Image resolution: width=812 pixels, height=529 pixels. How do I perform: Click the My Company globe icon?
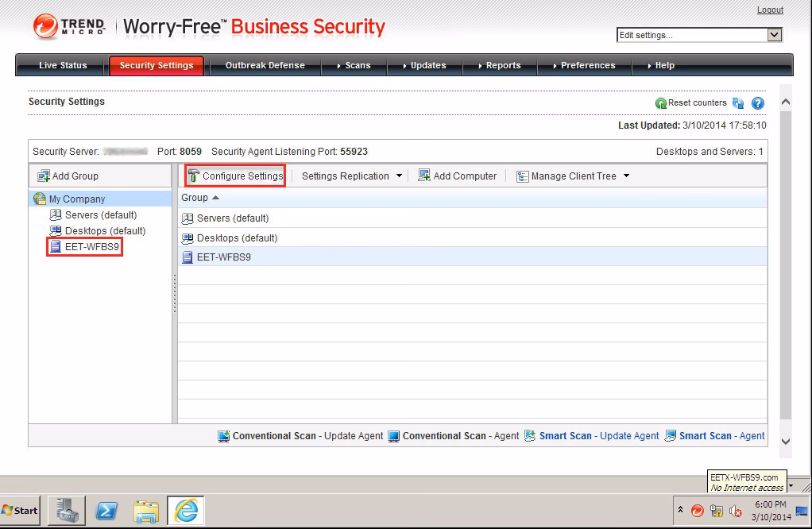coord(40,199)
